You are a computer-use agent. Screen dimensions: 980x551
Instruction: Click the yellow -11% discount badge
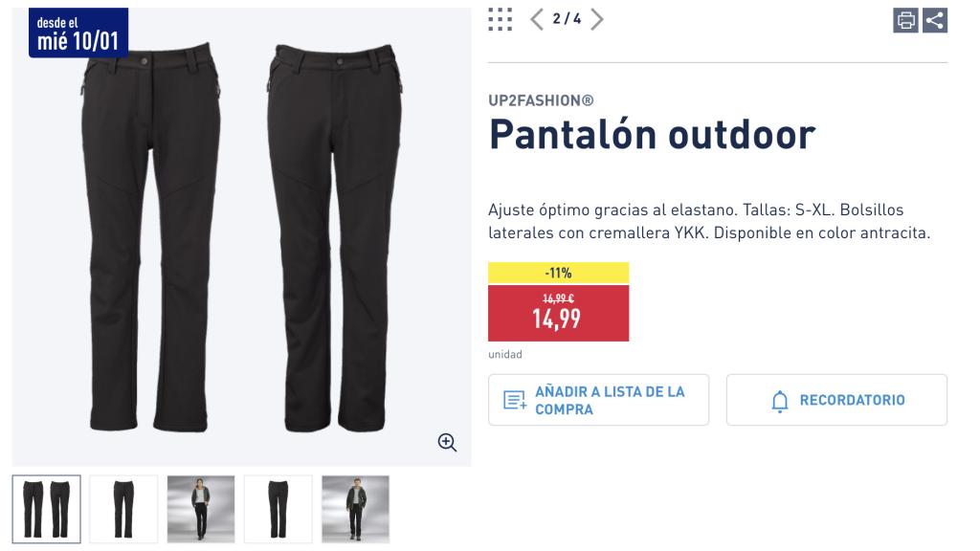point(559,273)
